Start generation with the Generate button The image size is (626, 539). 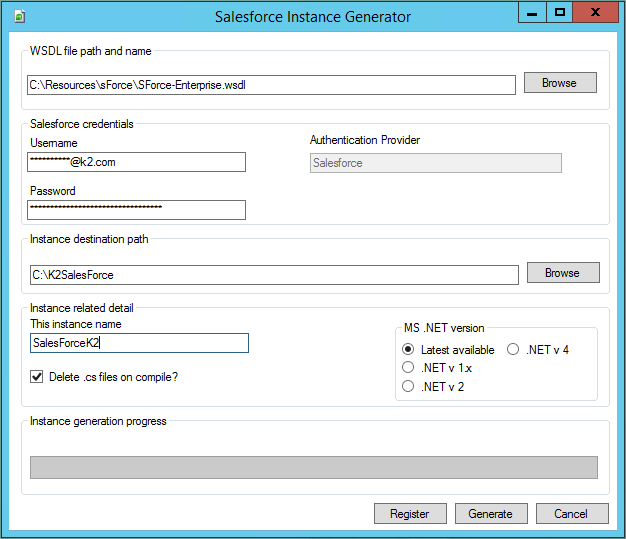click(x=490, y=514)
